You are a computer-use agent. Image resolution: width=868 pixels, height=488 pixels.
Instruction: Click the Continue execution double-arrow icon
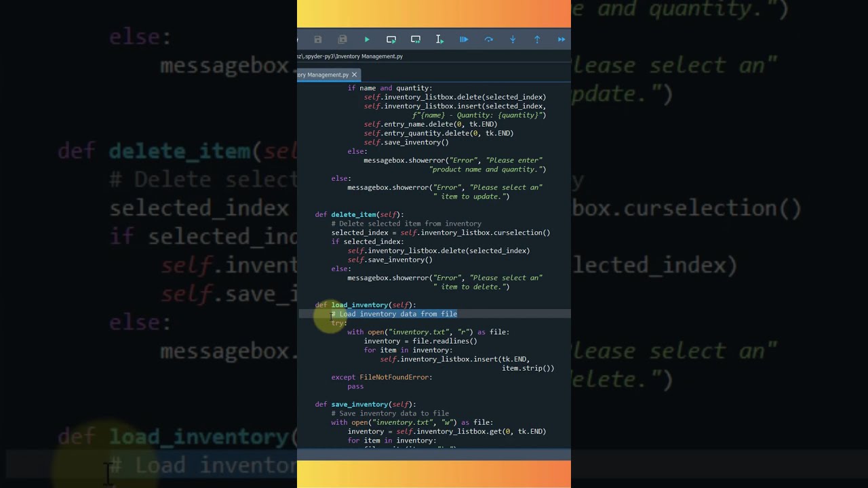(x=561, y=39)
